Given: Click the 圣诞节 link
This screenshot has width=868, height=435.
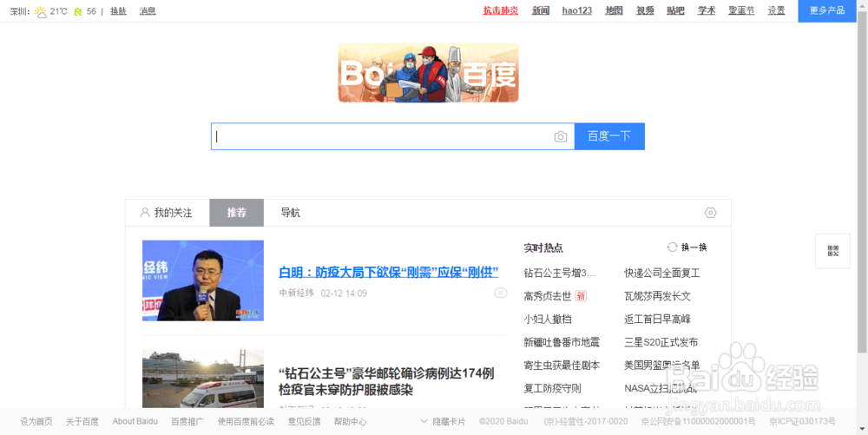Looking at the screenshot, I should point(741,10).
